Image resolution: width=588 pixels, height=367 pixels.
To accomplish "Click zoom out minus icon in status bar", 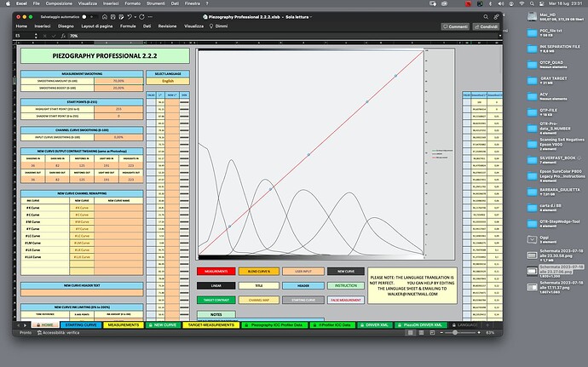I will [441, 333].
